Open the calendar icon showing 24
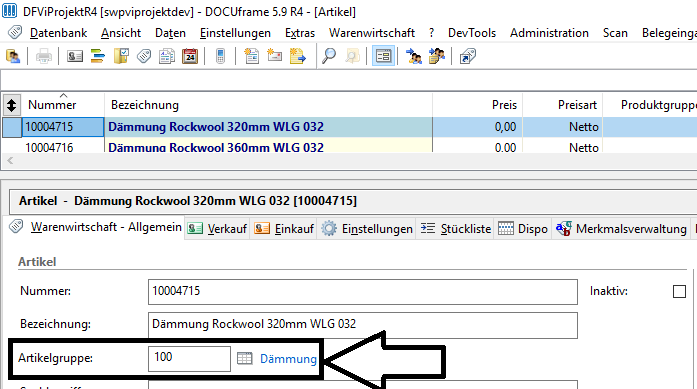 click(190, 56)
